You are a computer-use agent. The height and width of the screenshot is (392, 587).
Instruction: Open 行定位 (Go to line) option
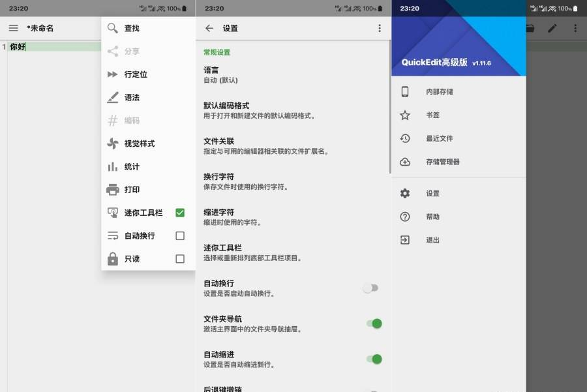(x=136, y=74)
